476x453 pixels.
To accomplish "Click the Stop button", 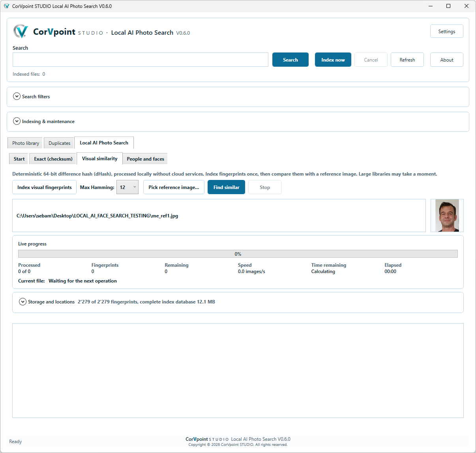I will (x=264, y=187).
